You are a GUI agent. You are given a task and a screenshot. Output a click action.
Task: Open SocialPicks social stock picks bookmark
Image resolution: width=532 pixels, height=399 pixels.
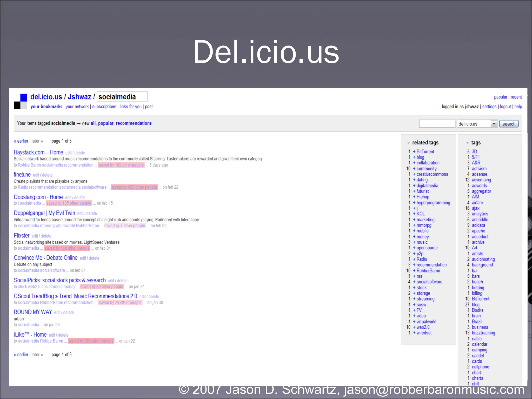click(60, 280)
